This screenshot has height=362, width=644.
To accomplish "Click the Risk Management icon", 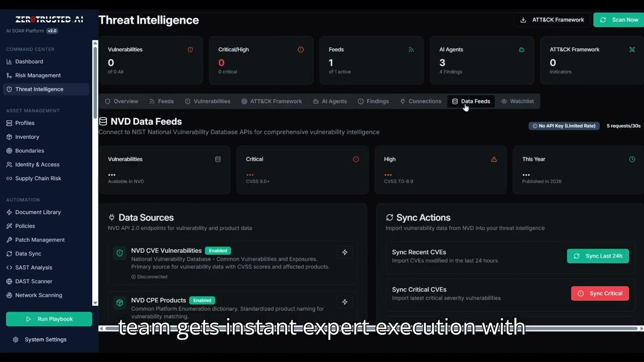I will pyautogui.click(x=9, y=75).
